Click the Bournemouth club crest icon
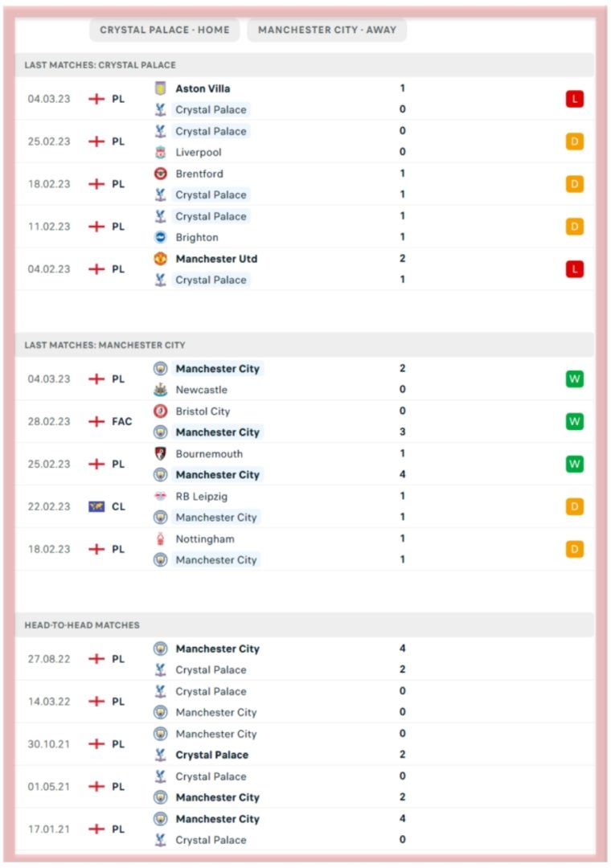 (x=160, y=454)
